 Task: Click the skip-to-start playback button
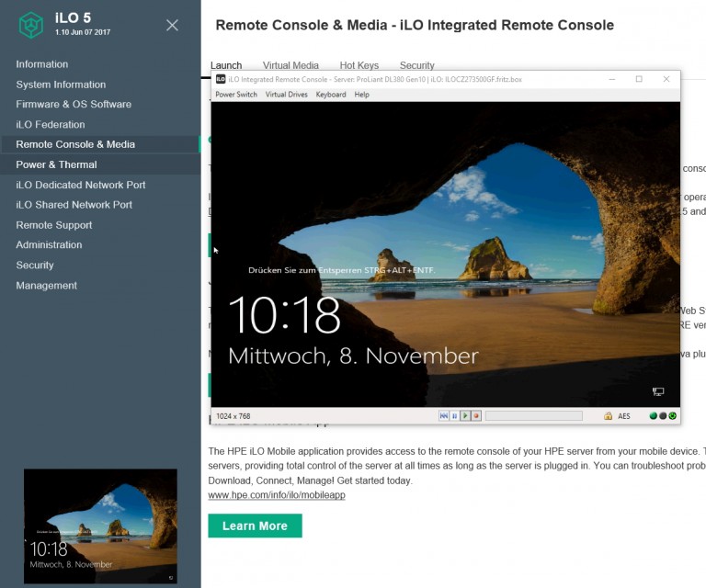pos(444,416)
